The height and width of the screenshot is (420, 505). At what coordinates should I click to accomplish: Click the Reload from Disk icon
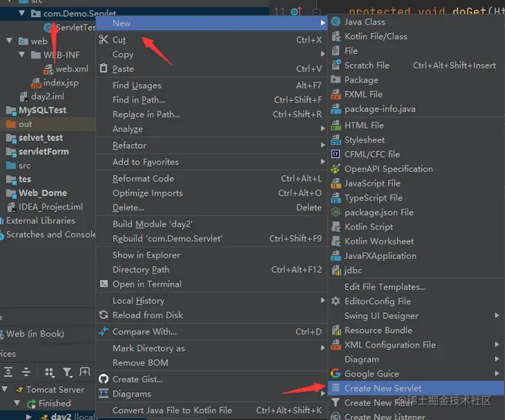coord(103,314)
